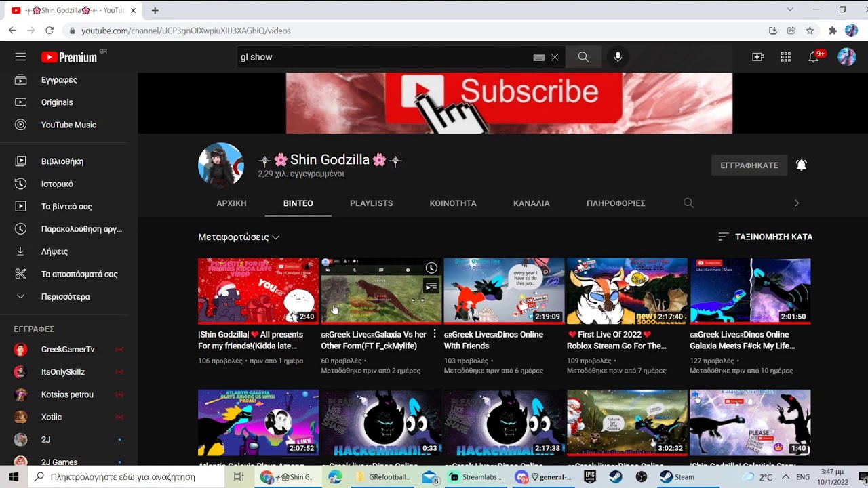868x488 pixels.
Task: Search within channel using magnifier icon
Action: (x=688, y=203)
